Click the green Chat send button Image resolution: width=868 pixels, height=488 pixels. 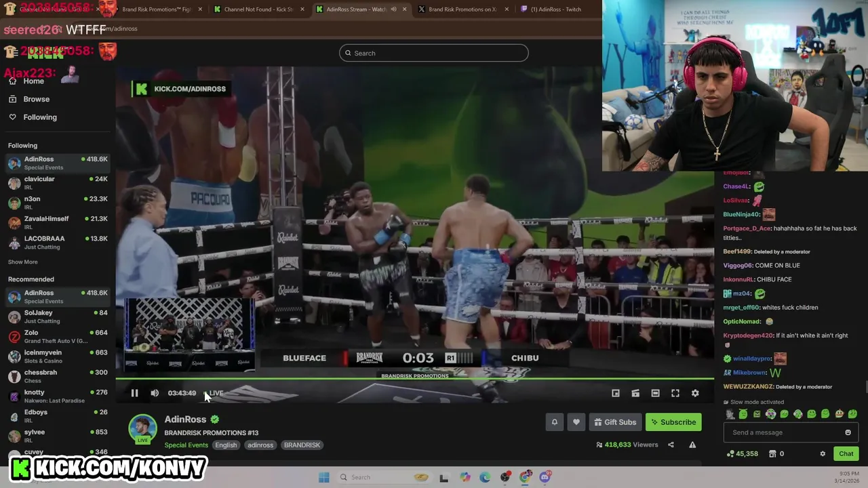tap(846, 453)
